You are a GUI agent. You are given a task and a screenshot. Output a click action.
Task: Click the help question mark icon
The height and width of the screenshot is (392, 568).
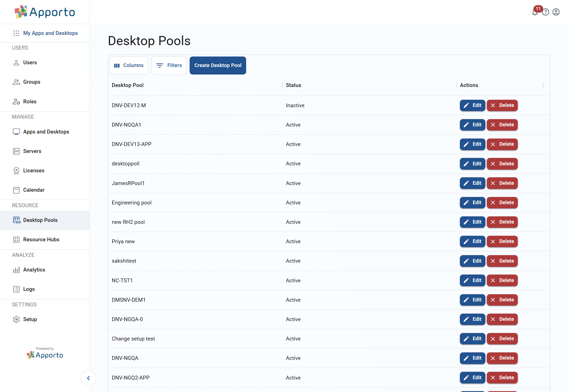pyautogui.click(x=545, y=12)
